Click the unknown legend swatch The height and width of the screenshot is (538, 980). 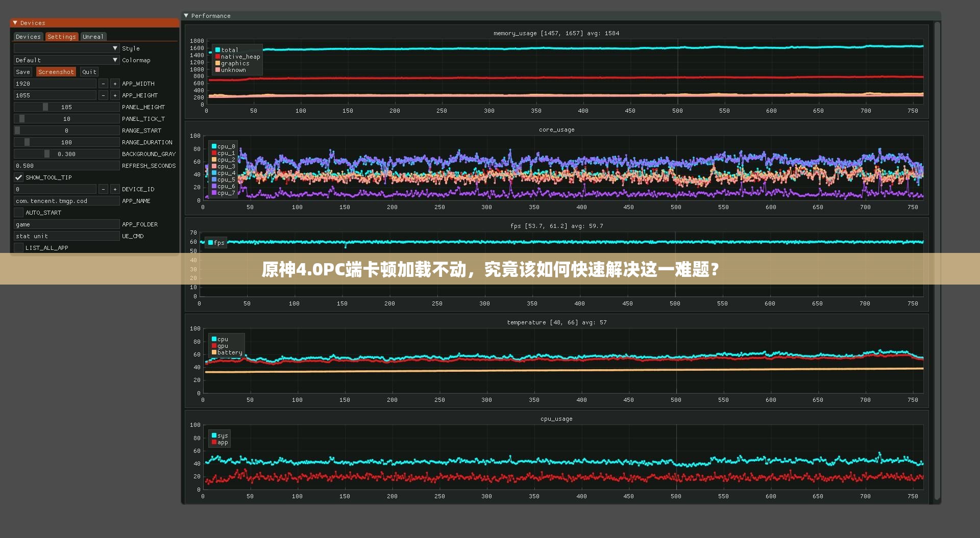point(217,70)
